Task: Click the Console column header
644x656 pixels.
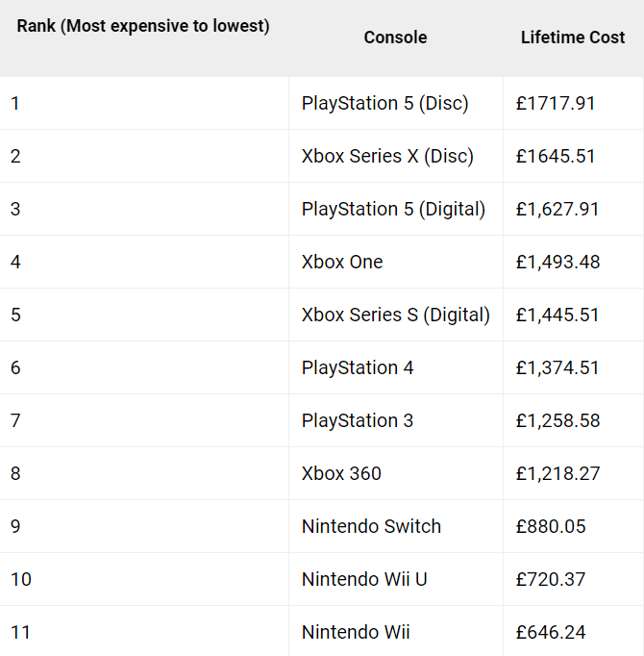Action: (x=395, y=38)
